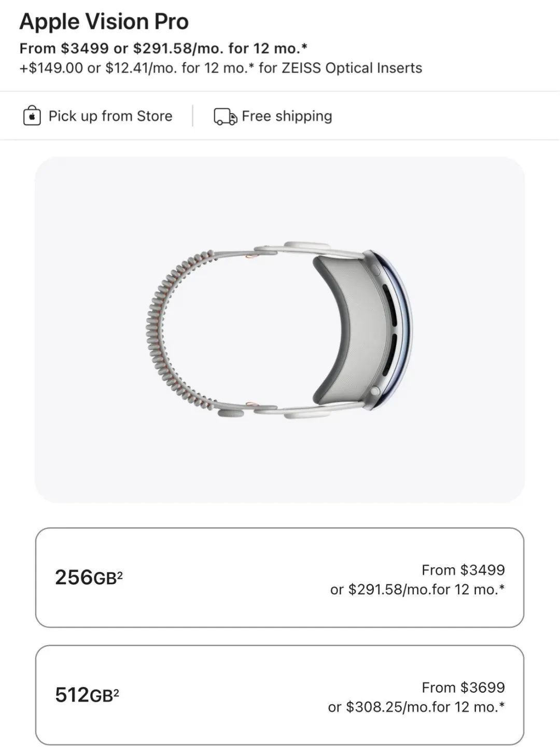Open the Vision Pro top-view product image
Viewport: 560px width, 756px height.
pyautogui.click(x=279, y=330)
